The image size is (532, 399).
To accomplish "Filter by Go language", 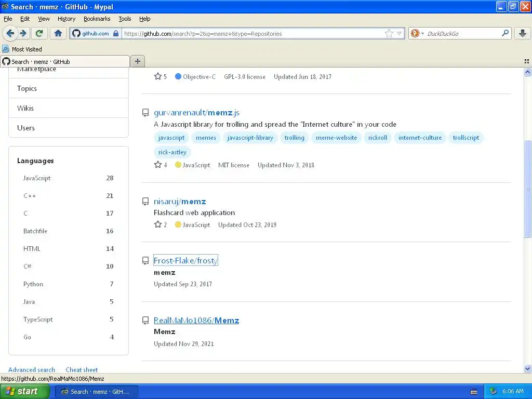I will [68, 337].
